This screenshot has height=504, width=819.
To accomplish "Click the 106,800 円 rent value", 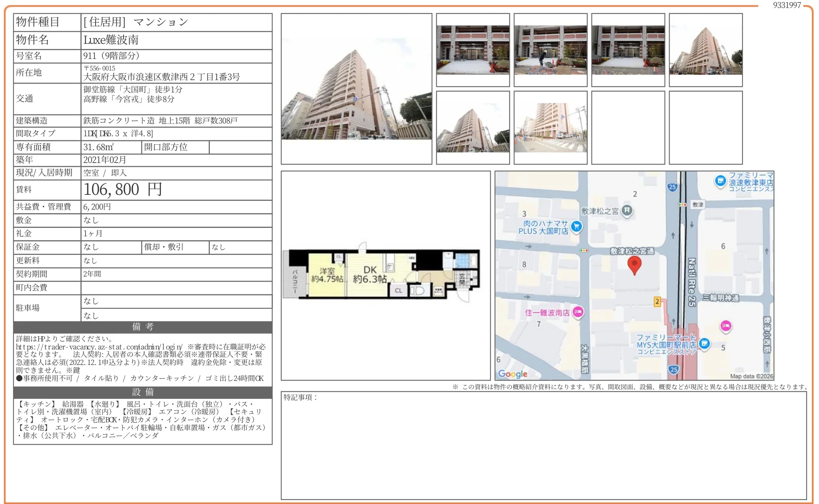I will point(123,190).
